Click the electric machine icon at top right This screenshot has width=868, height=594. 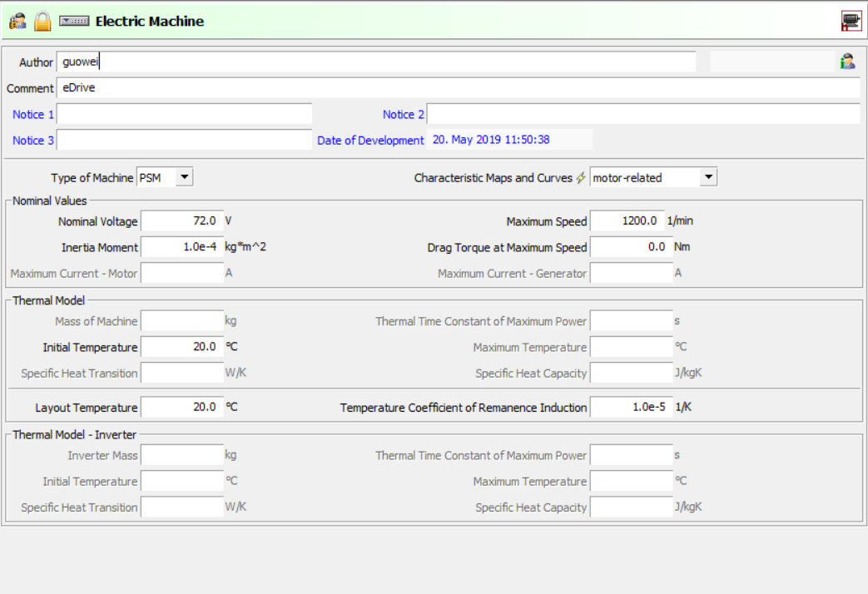pos(851,22)
